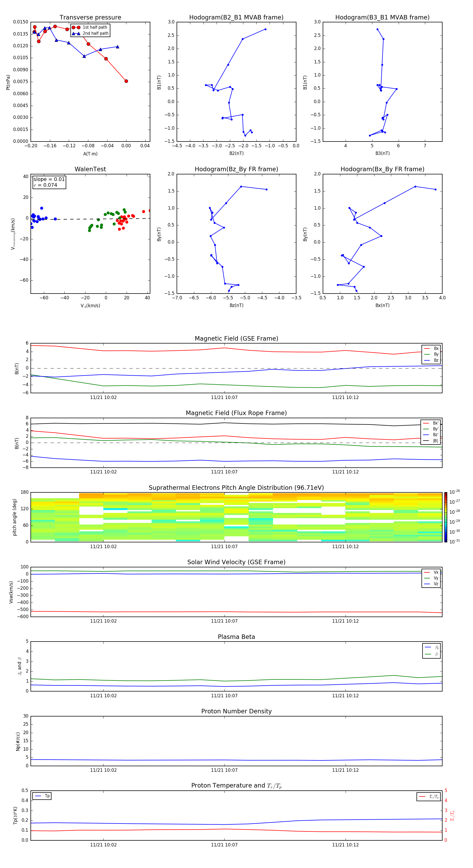This screenshot has height=868, width=473.
Task: Click the 'Plasma Beta' plot title
Action: point(236,637)
